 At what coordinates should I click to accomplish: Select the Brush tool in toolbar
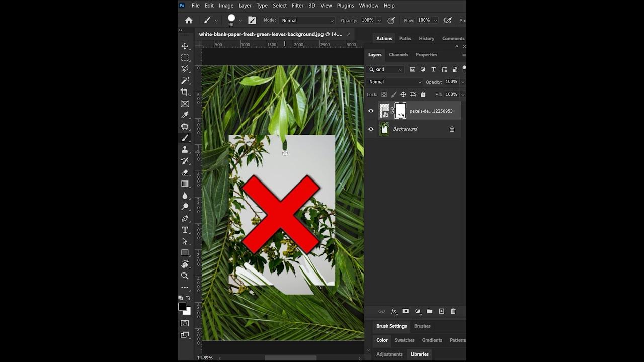point(185,138)
